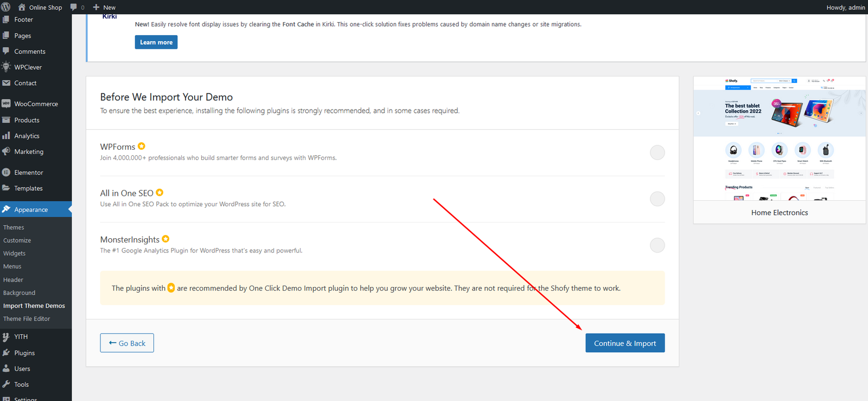This screenshot has height=401, width=868.
Task: Click the Go Back button
Action: [127, 343]
